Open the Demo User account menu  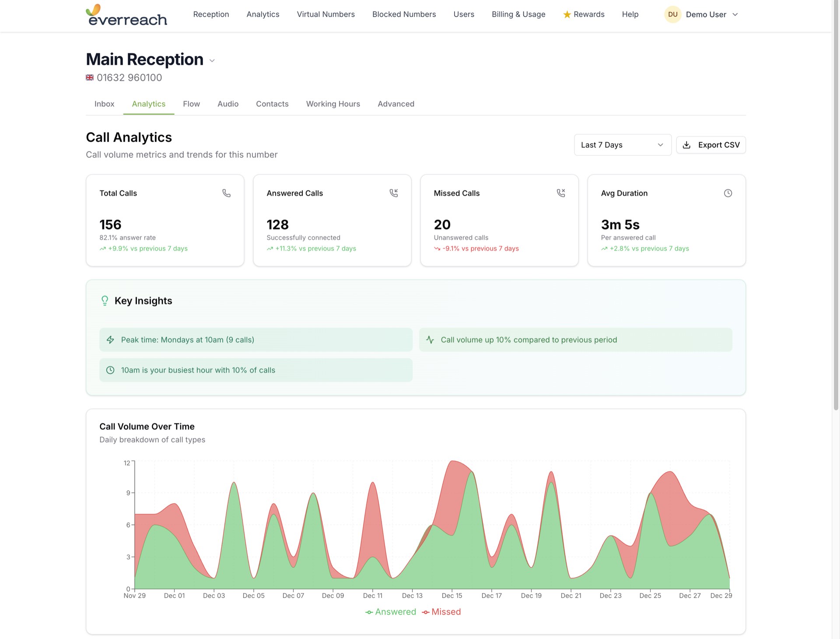[x=706, y=14]
